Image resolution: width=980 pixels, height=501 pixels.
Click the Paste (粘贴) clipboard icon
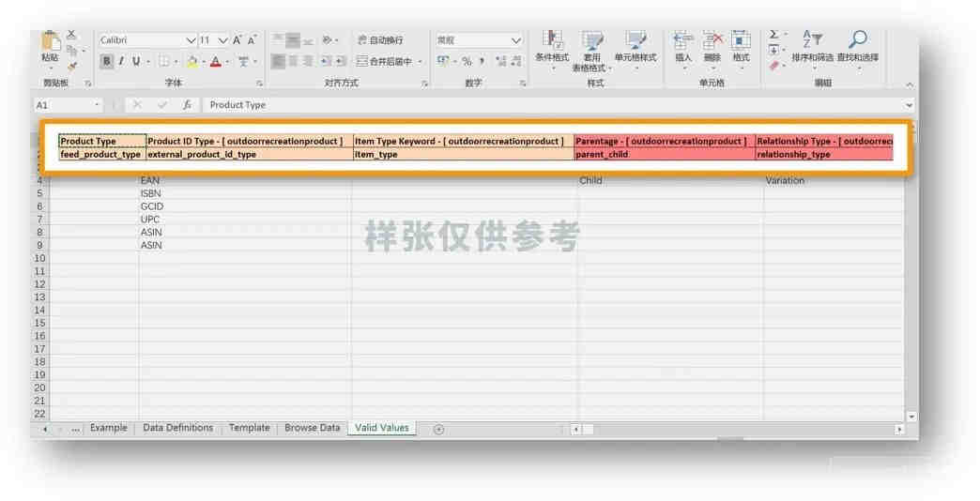(x=50, y=40)
